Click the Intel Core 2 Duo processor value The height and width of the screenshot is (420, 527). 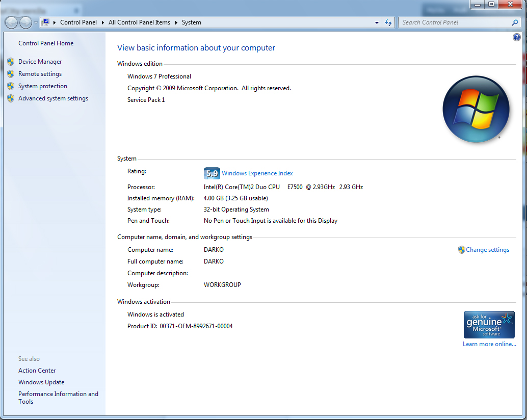(283, 187)
